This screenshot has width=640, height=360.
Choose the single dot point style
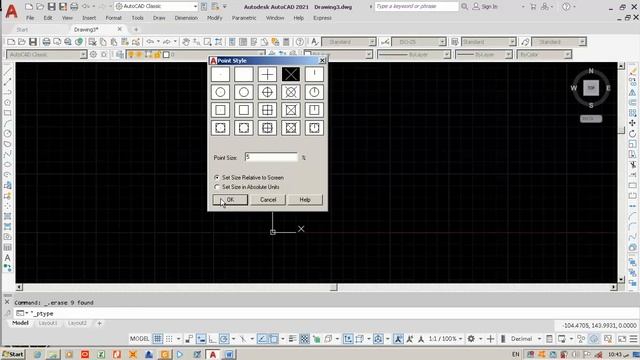(x=220, y=74)
